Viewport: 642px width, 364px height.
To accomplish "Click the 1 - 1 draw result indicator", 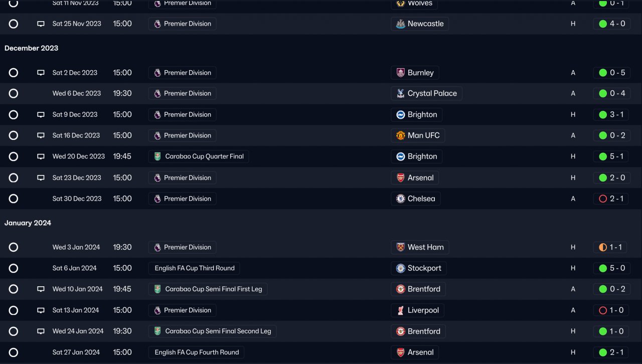I will [x=611, y=247].
